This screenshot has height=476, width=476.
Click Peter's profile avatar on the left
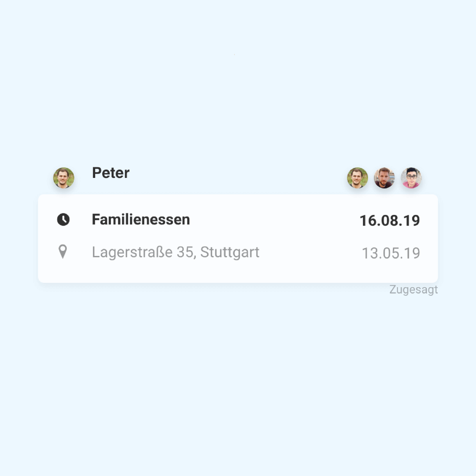click(64, 178)
